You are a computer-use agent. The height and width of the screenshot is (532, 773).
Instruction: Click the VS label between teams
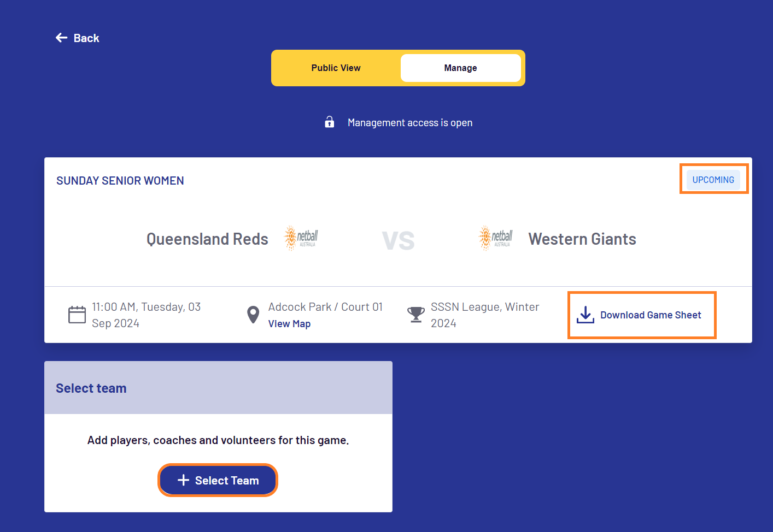[x=398, y=240]
